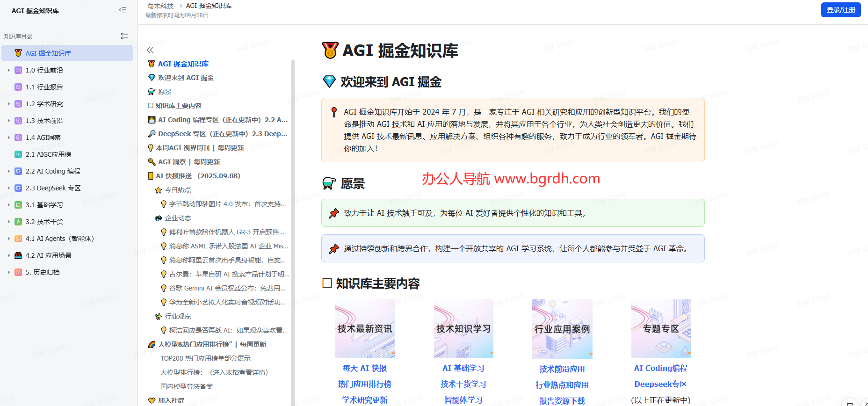This screenshot has height=406, width=868.
Task: Click the medal icon in AGI 掘金知识库 sidebar row
Action: 18,53
